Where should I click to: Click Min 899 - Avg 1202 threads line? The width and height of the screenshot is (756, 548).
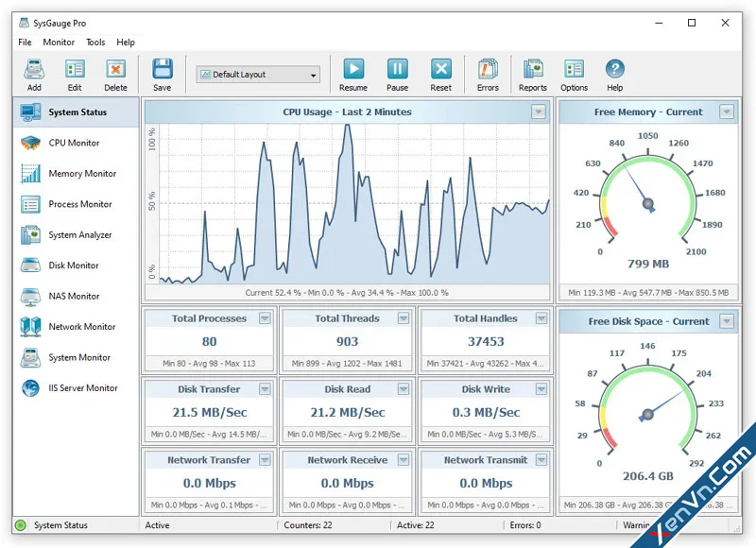tap(347, 364)
